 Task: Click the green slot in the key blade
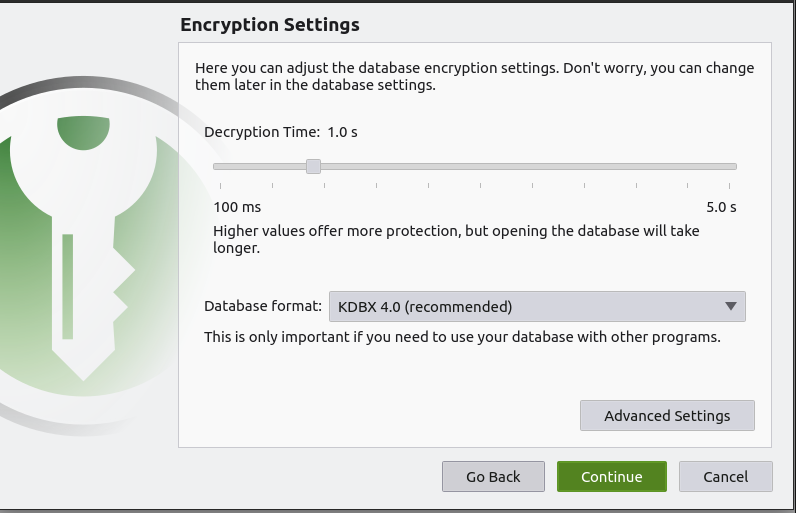[68, 286]
